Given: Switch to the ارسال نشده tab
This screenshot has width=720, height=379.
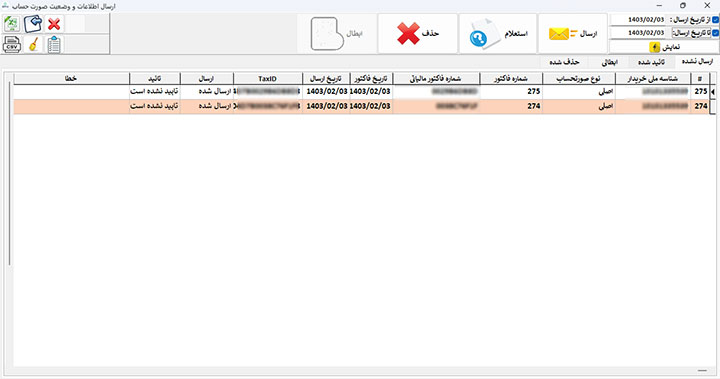Looking at the screenshot, I should (x=697, y=62).
